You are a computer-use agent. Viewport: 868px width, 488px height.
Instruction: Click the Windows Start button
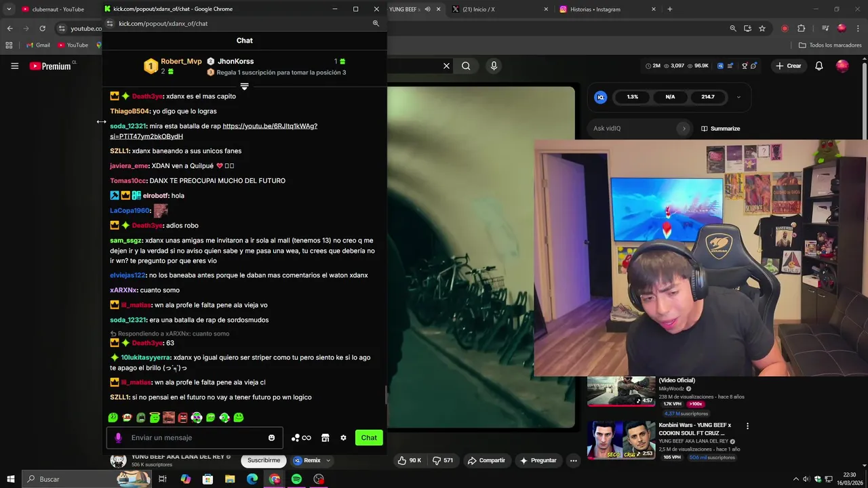(x=10, y=479)
